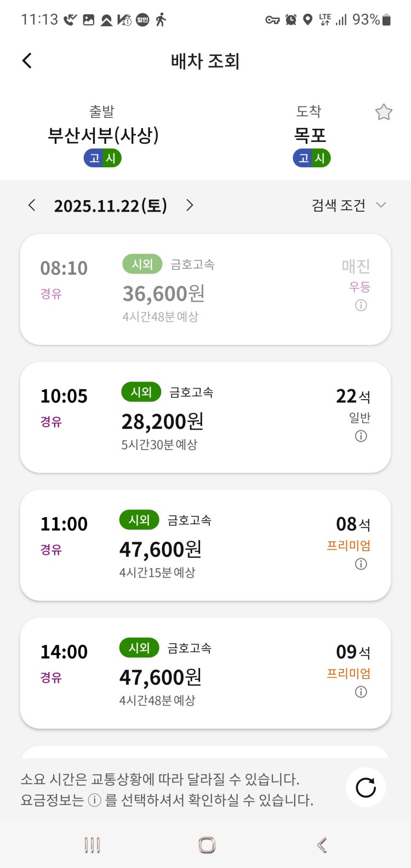Choose the 14:00 premium bus schedule

pos(205,673)
